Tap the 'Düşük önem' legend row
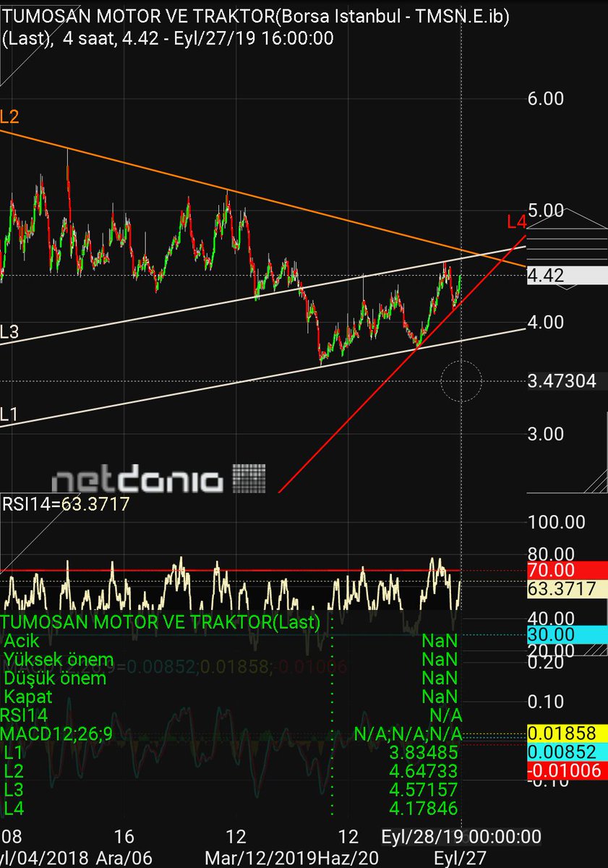608x868 pixels. [231, 678]
